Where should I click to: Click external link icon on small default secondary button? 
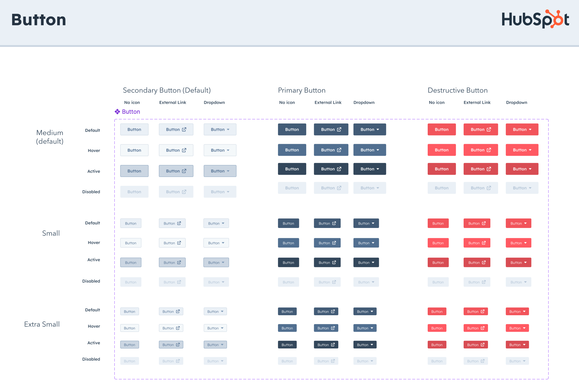pos(179,223)
